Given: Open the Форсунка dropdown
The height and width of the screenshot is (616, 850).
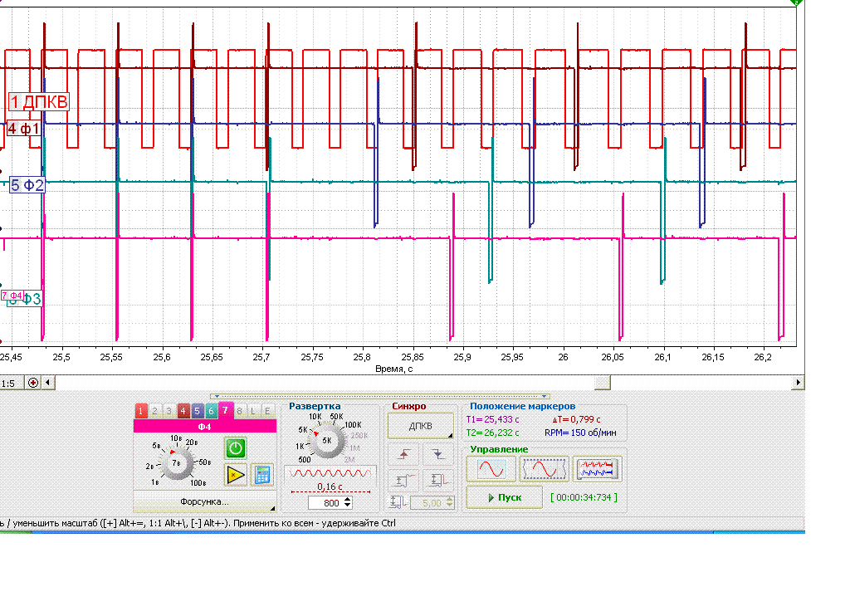Looking at the screenshot, I should [x=204, y=501].
